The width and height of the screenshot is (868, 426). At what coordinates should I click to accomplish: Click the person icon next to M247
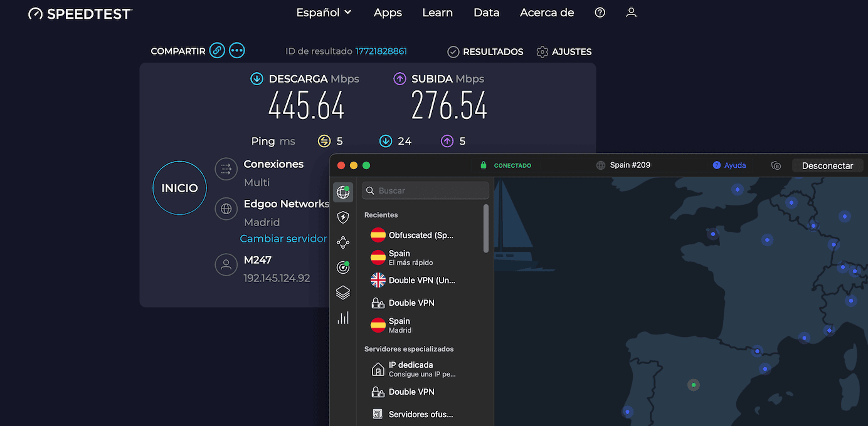226,264
